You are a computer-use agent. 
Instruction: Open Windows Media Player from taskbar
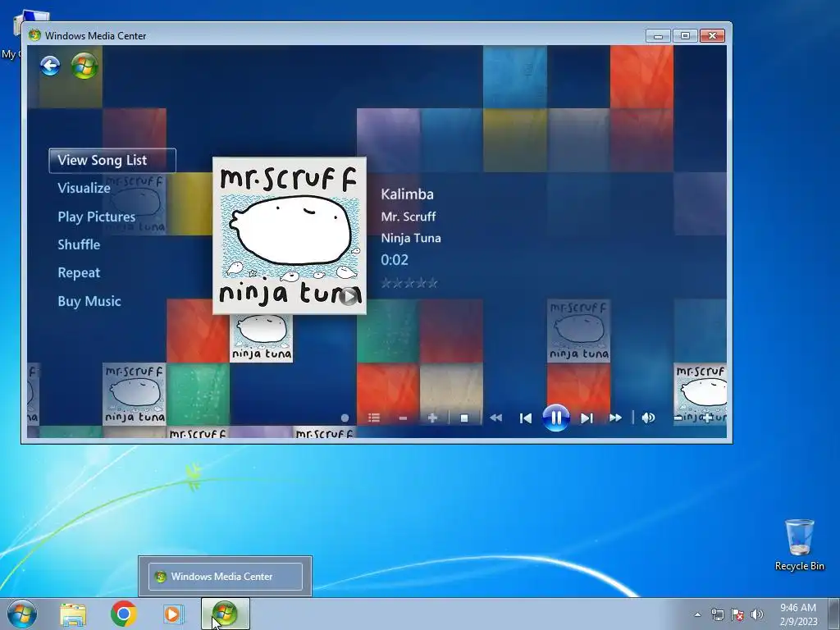click(173, 614)
